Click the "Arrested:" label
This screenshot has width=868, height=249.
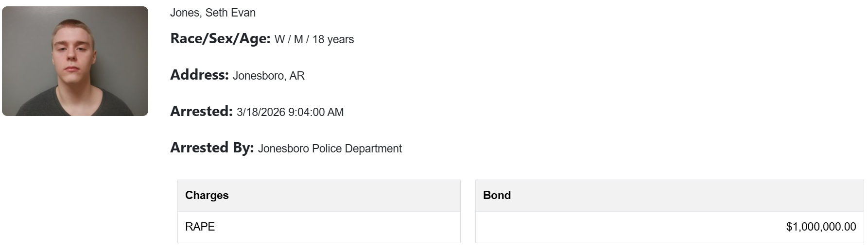pyautogui.click(x=201, y=111)
